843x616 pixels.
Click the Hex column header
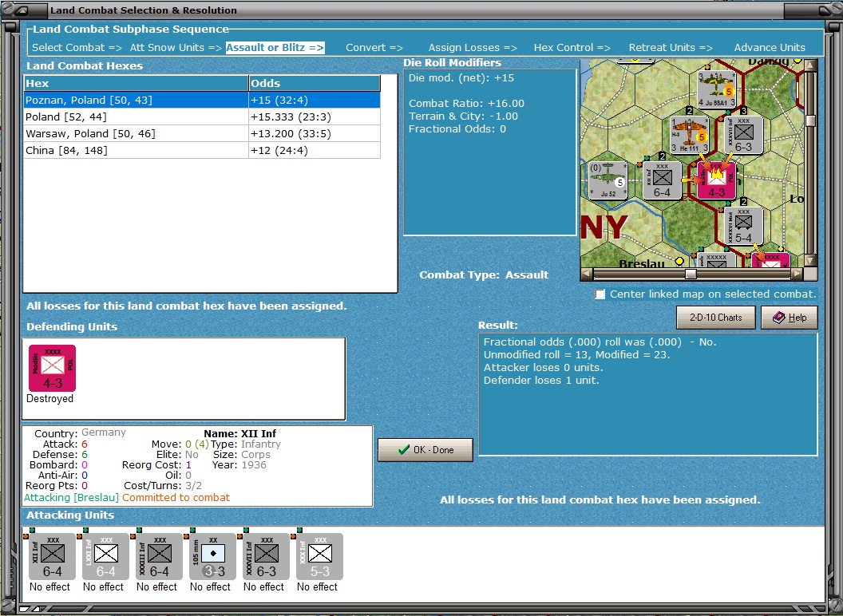coord(136,83)
